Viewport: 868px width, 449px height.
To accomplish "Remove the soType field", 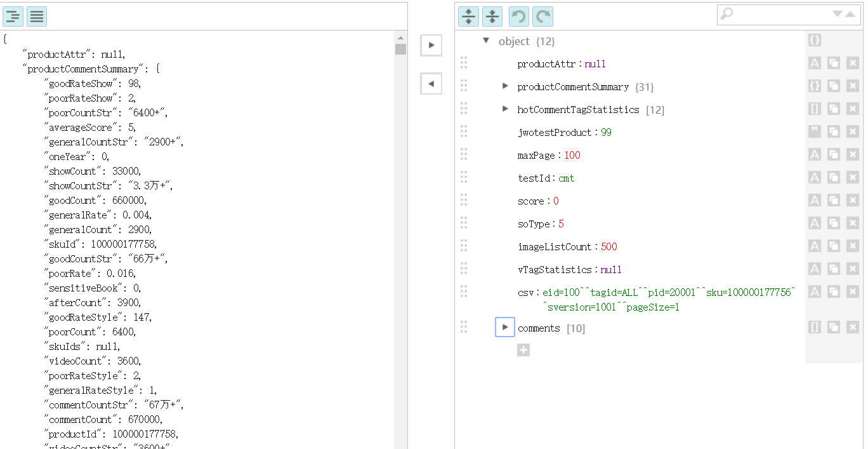I will (x=853, y=223).
